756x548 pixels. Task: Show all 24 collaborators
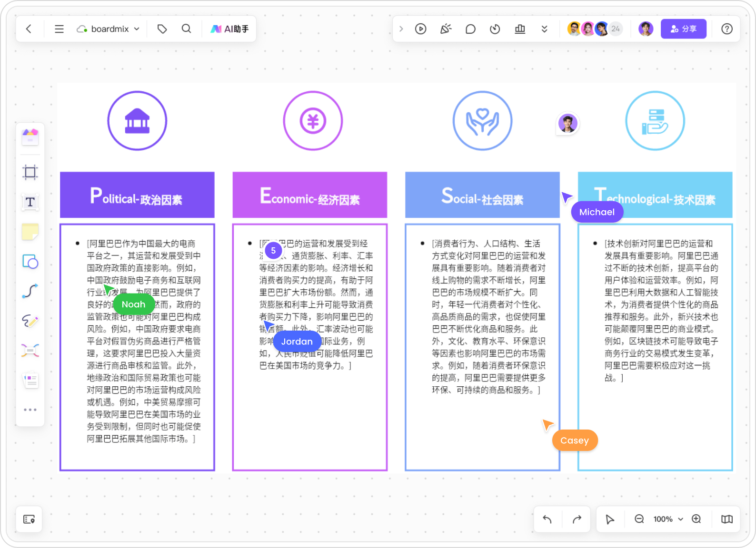click(x=616, y=29)
